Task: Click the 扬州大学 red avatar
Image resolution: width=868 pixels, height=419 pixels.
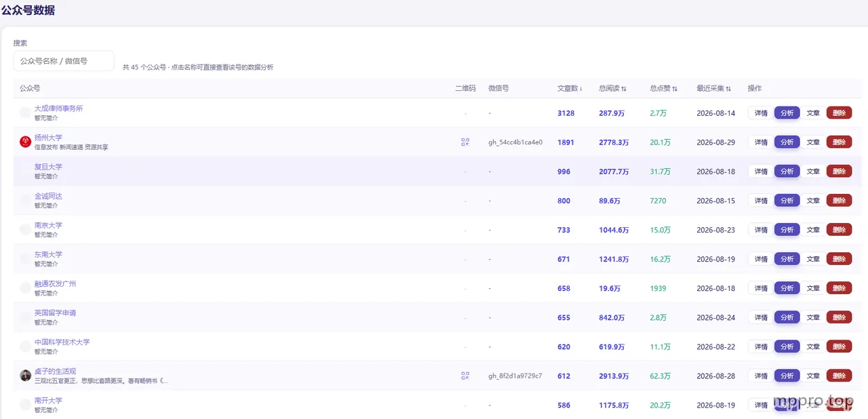Action: (x=26, y=142)
